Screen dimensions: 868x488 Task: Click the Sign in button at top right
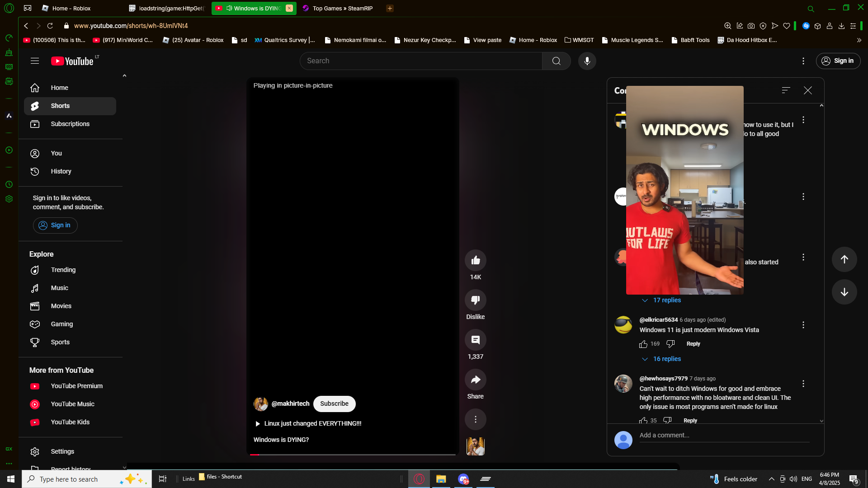(x=838, y=61)
